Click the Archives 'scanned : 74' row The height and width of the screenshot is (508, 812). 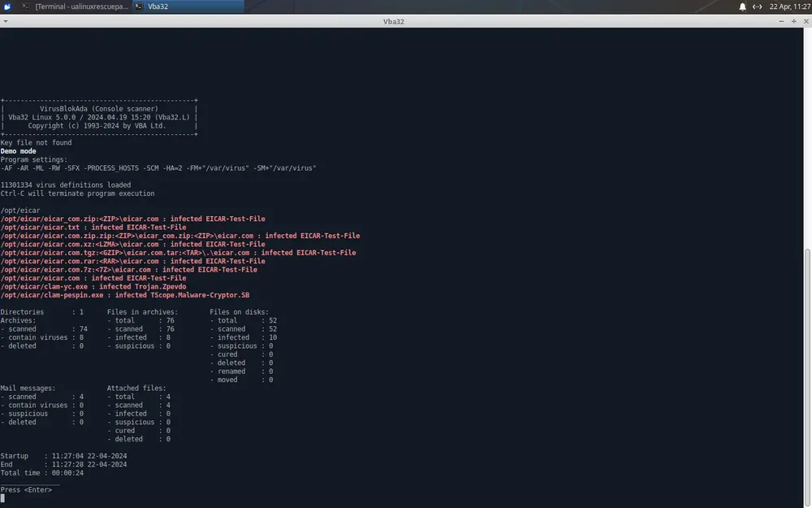coord(44,329)
